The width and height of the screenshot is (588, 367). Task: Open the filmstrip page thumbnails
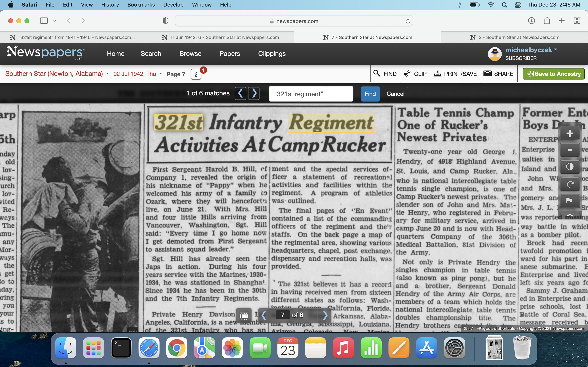(244, 315)
